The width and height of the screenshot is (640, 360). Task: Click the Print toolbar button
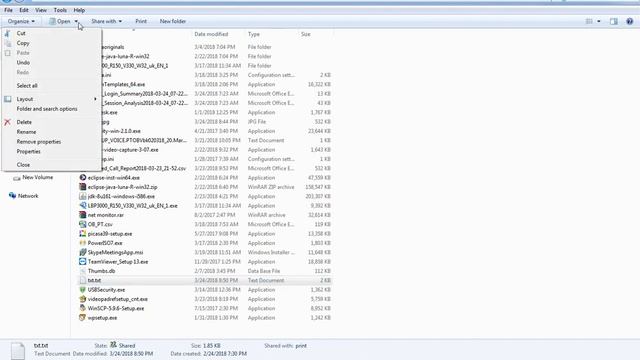tap(141, 21)
